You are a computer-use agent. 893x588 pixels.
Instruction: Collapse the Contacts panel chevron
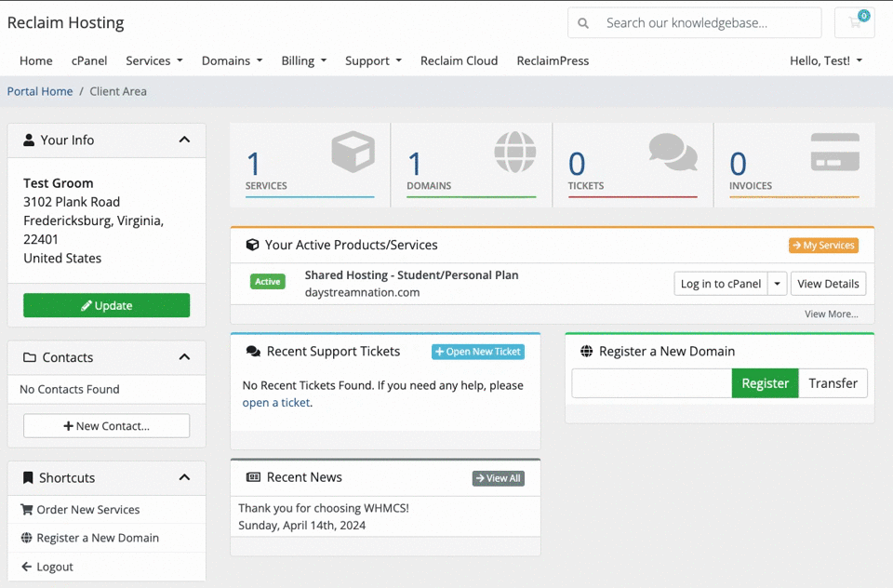pyautogui.click(x=184, y=356)
